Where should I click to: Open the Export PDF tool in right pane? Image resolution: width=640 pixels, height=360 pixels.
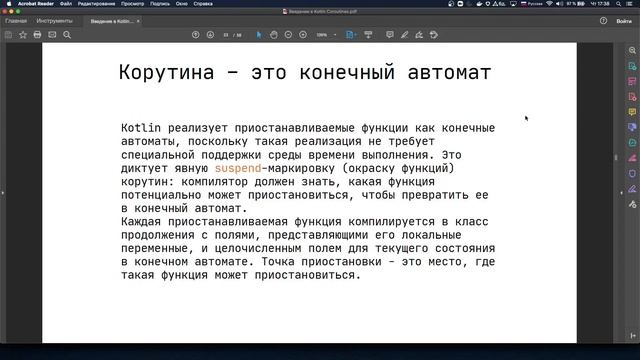click(x=632, y=66)
